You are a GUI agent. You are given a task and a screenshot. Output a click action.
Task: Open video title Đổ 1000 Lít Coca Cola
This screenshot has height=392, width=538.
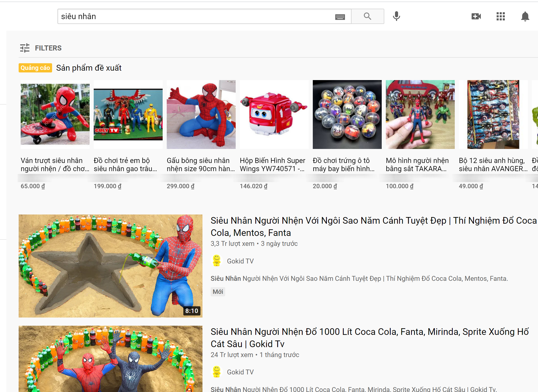click(x=369, y=338)
